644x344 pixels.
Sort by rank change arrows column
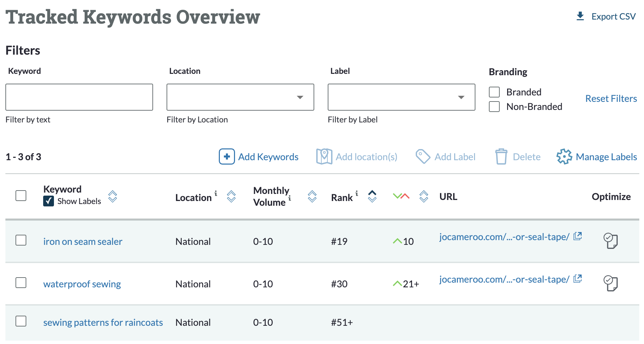click(x=423, y=196)
